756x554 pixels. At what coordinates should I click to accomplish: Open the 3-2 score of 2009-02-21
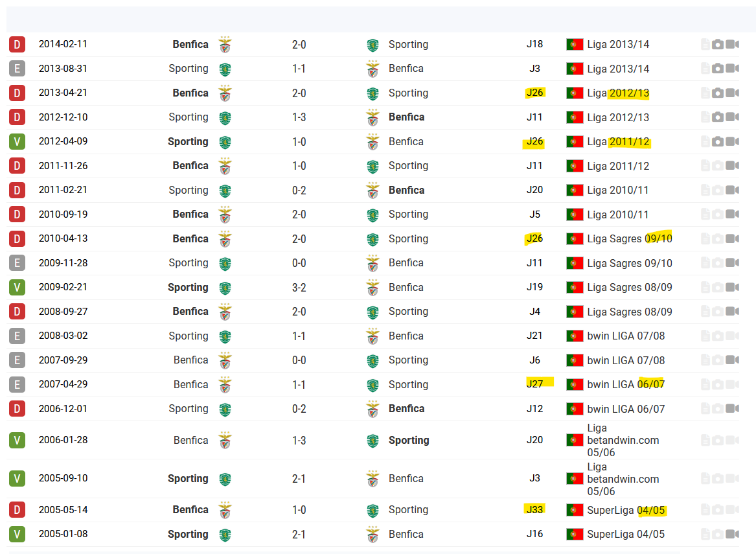pyautogui.click(x=299, y=288)
